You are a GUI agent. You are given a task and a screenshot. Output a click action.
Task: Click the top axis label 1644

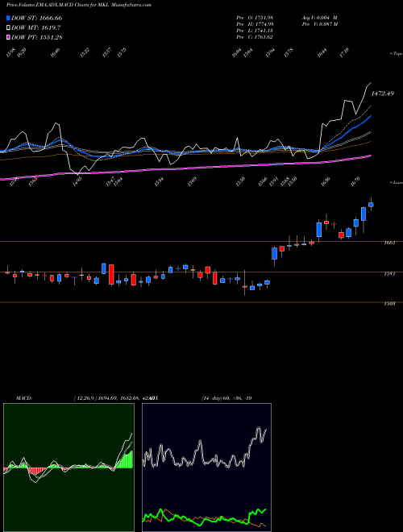pyautogui.click(x=322, y=52)
